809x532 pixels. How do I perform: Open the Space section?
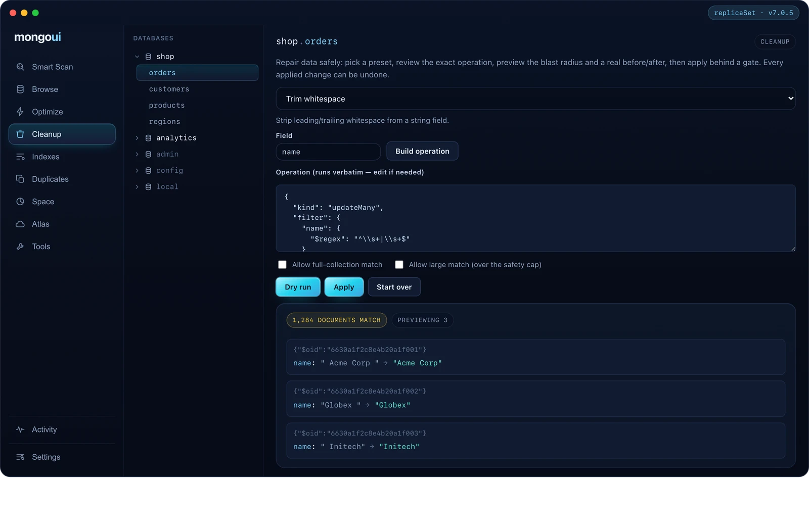[x=62, y=202]
